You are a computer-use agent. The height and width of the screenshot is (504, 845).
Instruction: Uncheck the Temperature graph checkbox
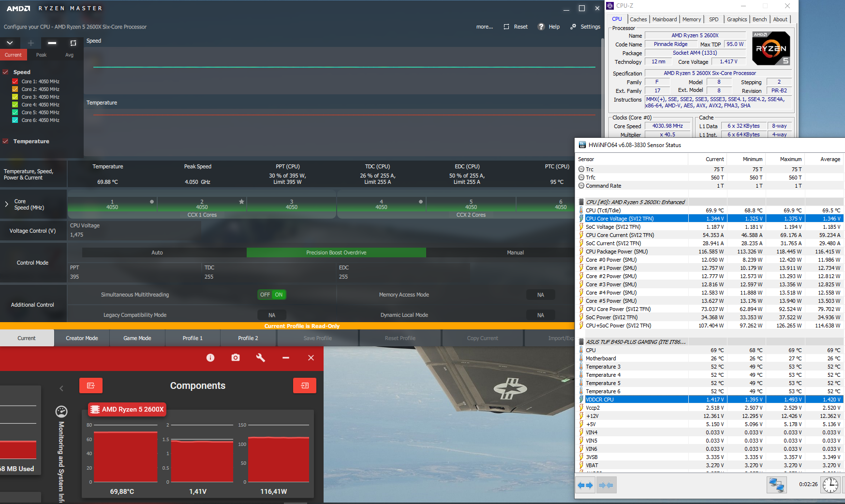6,141
